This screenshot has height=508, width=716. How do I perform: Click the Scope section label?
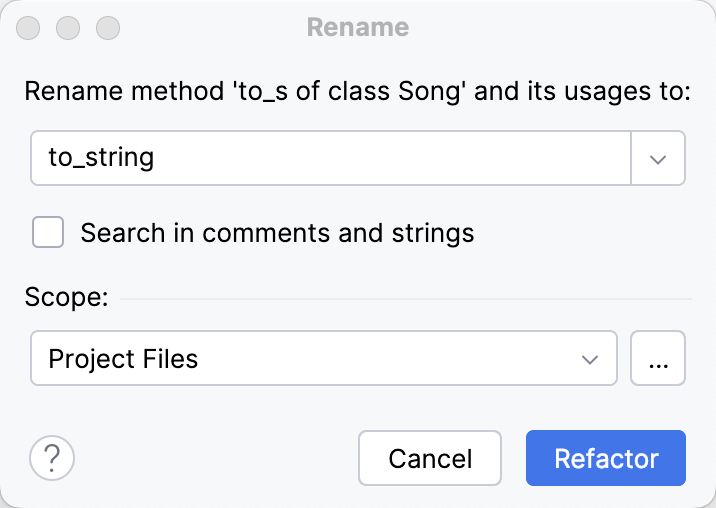point(66,298)
